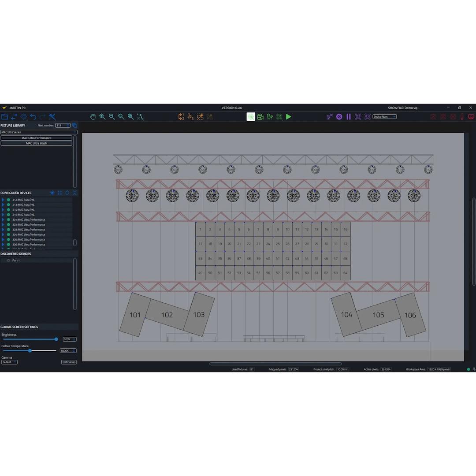
Task: Select the hand pan tool
Action: (x=93, y=117)
